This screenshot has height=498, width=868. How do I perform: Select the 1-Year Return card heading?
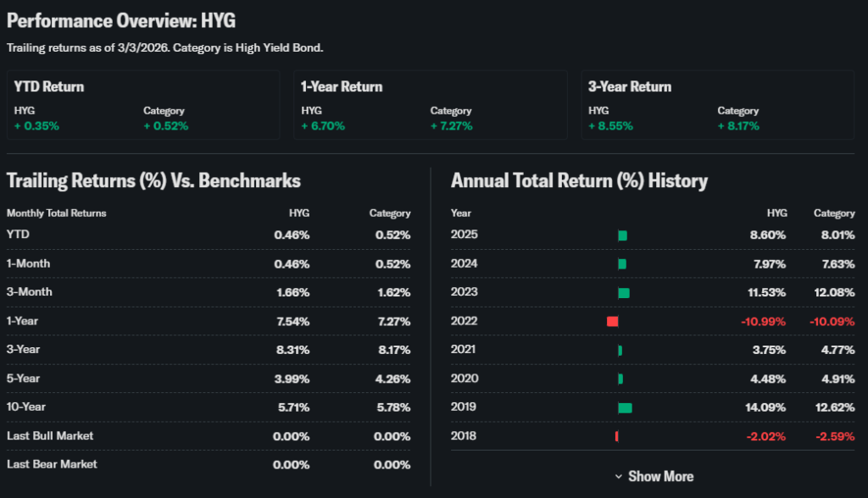pyautogui.click(x=342, y=86)
